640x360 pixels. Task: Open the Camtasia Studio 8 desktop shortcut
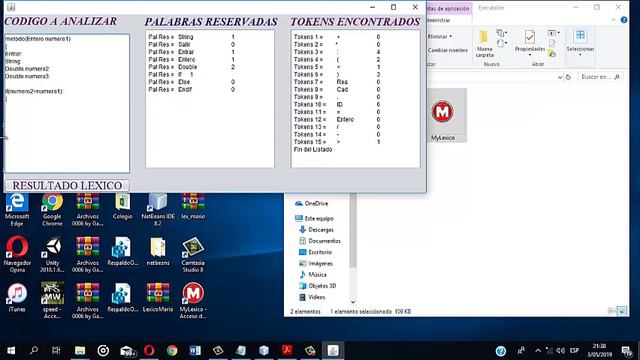click(x=193, y=255)
